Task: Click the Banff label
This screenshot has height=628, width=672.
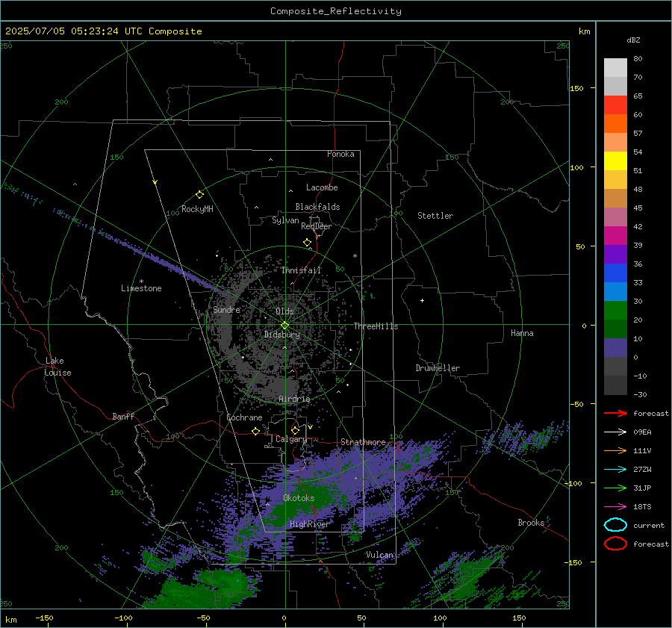Action: pos(123,417)
